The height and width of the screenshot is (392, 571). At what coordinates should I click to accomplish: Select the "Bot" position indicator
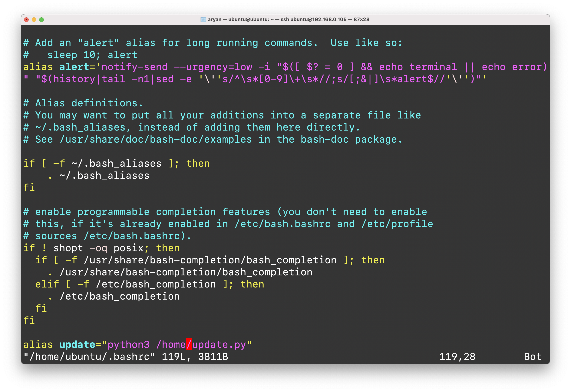pyautogui.click(x=533, y=357)
